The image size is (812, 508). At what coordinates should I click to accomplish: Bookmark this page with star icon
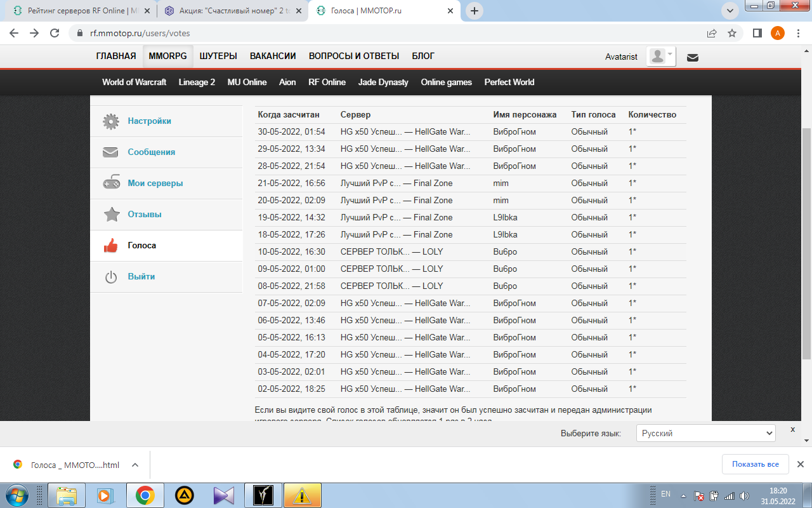point(732,33)
